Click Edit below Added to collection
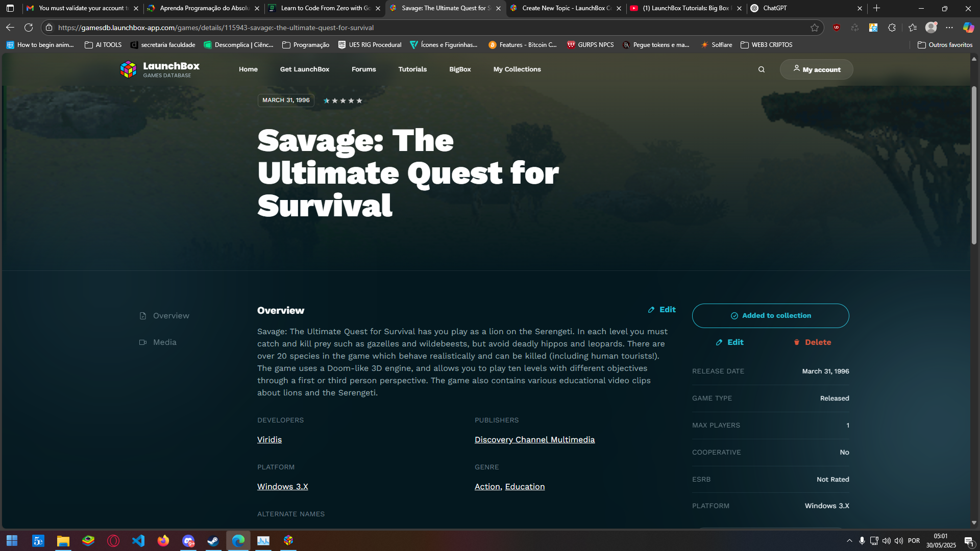This screenshot has width=980, height=551. (730, 342)
